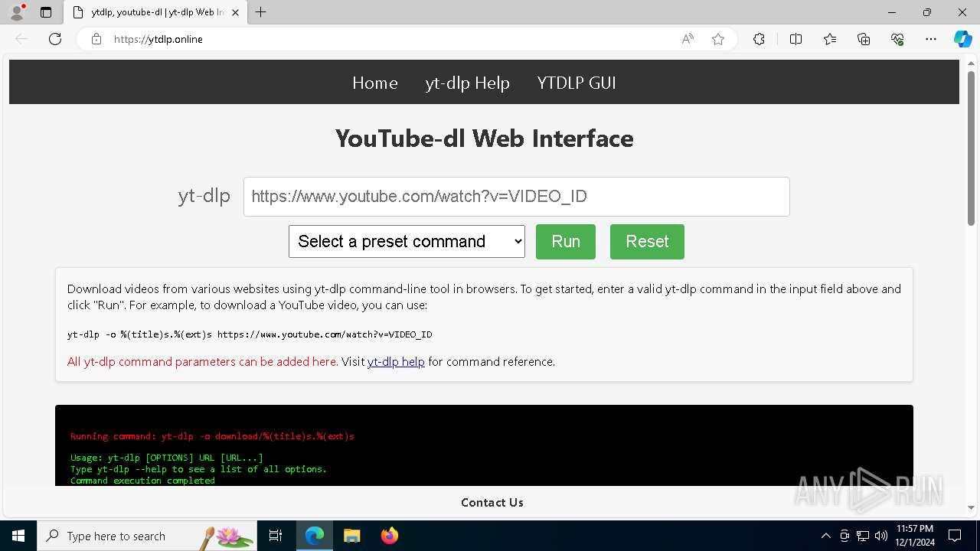The image size is (980, 551).
Task: Open the notification center icon
Action: point(955,536)
